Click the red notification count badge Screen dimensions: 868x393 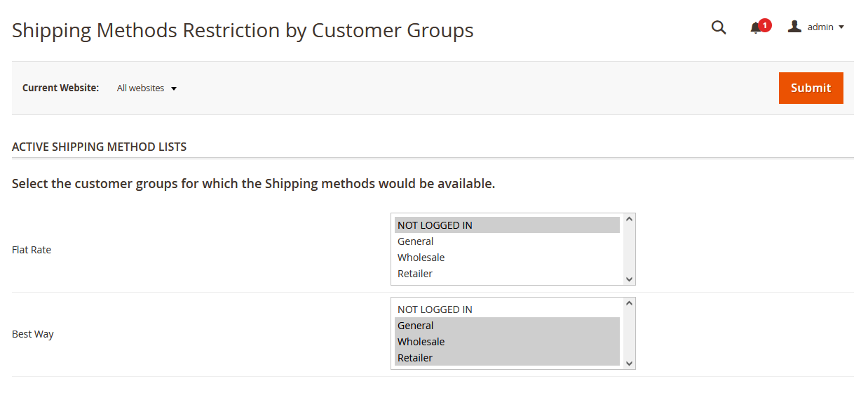[x=765, y=25]
